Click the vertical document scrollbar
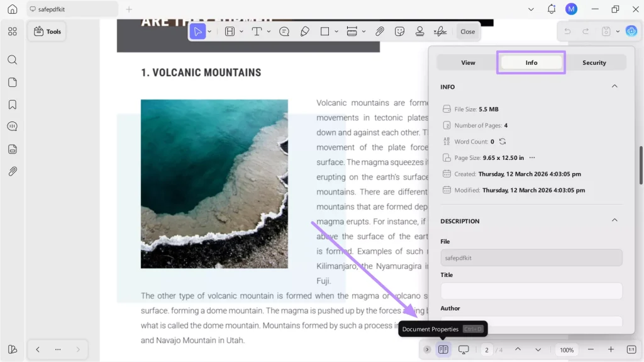Screen dimensions: 644x362 coord(641,166)
